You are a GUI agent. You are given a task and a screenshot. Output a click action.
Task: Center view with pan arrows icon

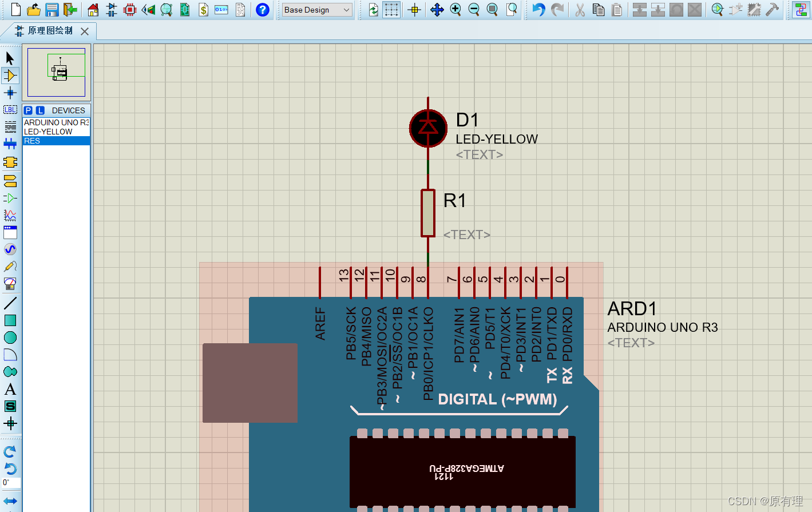coord(437,10)
